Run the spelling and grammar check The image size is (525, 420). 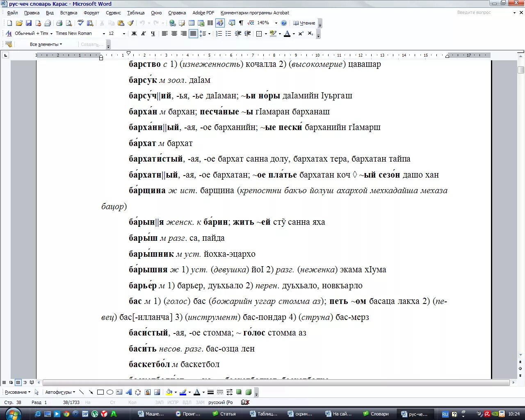click(x=81, y=23)
